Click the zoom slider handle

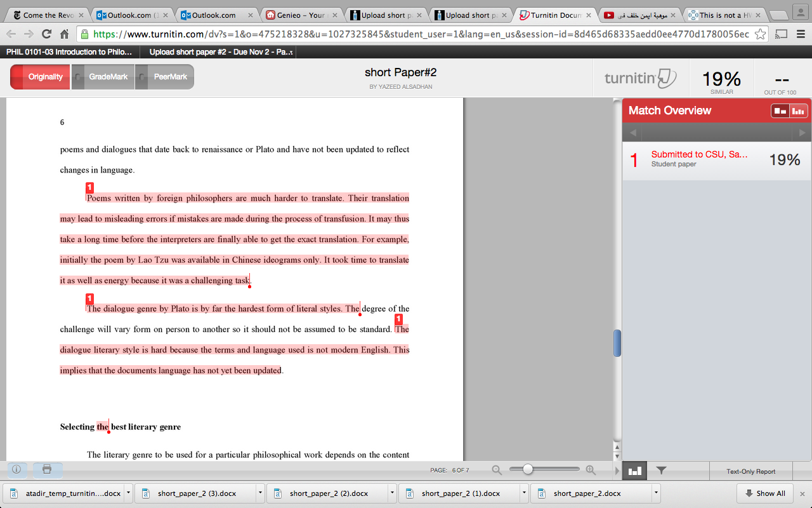(x=527, y=470)
